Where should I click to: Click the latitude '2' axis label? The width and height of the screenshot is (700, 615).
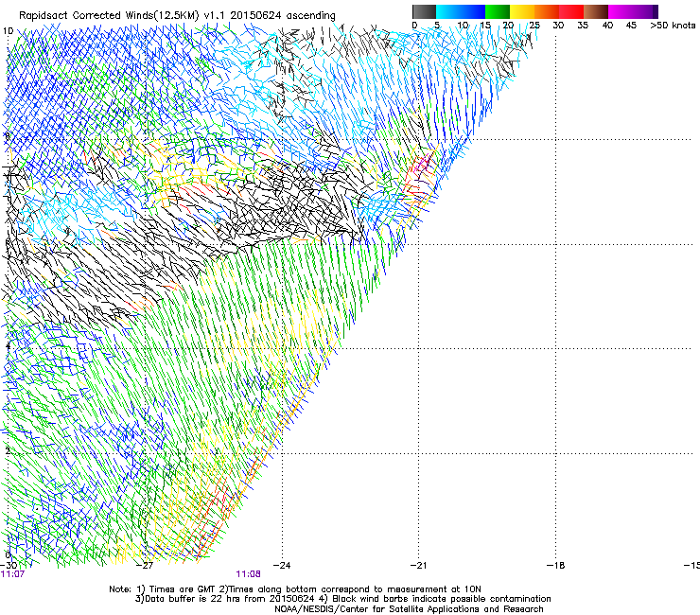[x=8, y=451]
